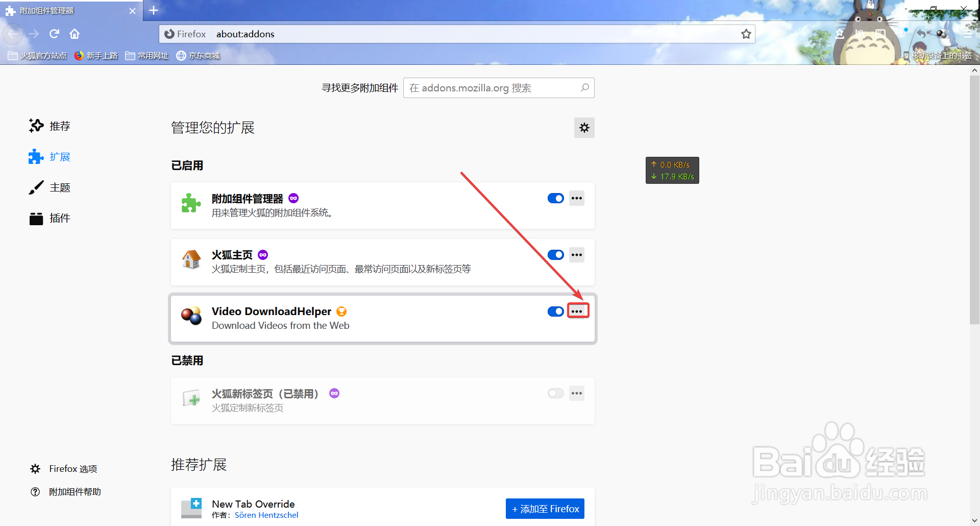Screen dimensions: 980x526
Task: Open the 常用网址 bookmarks folder
Action: click(147, 56)
